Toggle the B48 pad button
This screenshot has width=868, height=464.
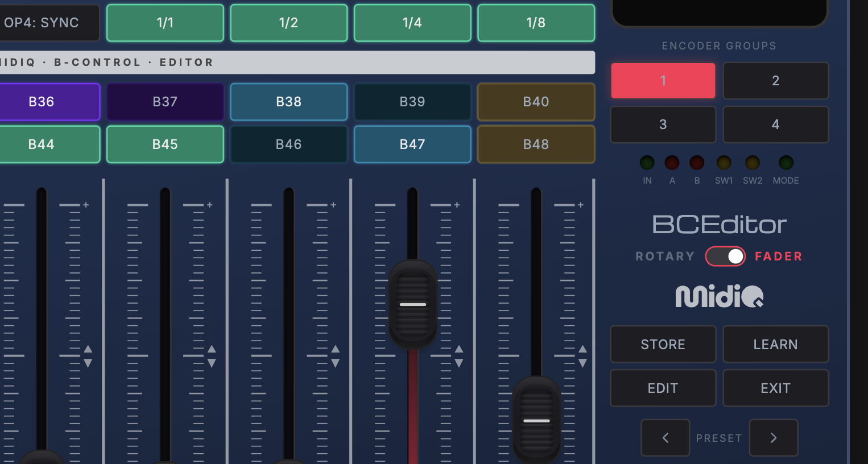(x=536, y=144)
